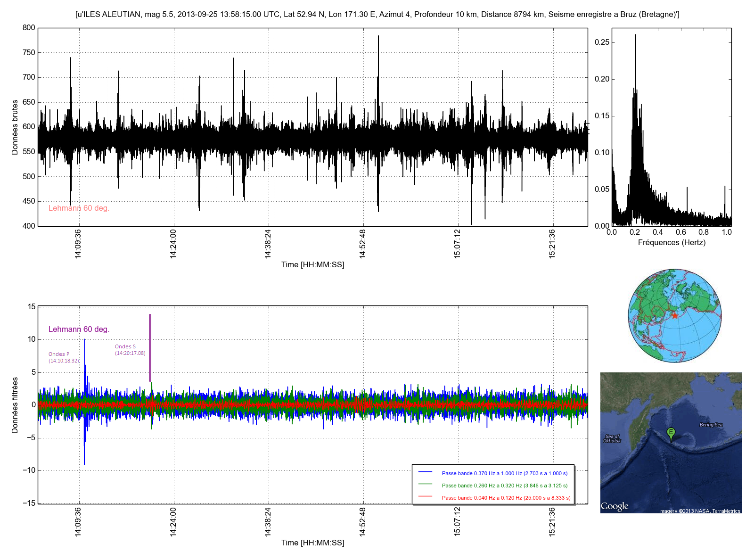Select the 0.040 Hz a 0.120 Hz legend entry
The height and width of the screenshot is (560, 754).
[x=506, y=498]
